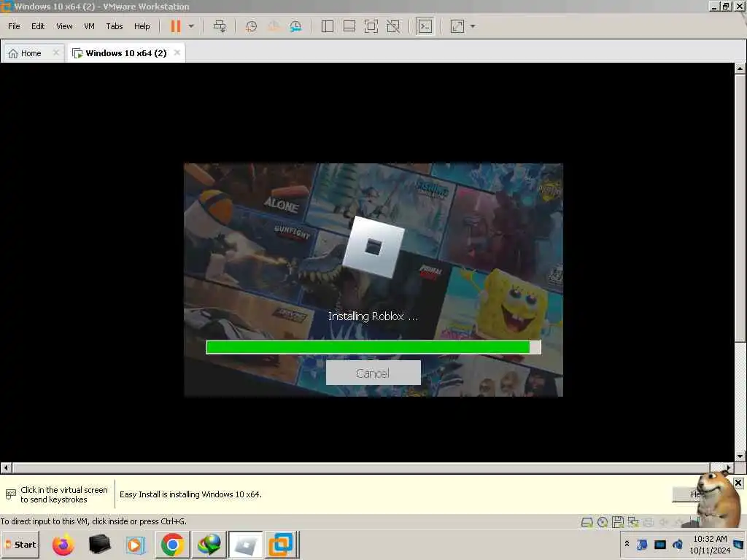This screenshot has height=560, width=747.
Task: Switch to Unity mode
Action: click(x=393, y=26)
